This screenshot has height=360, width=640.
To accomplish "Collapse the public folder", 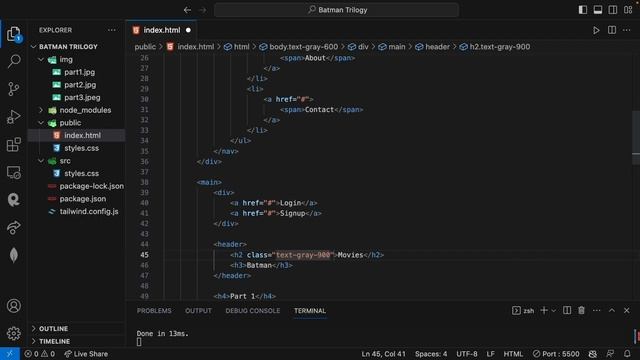I will 41,123.
